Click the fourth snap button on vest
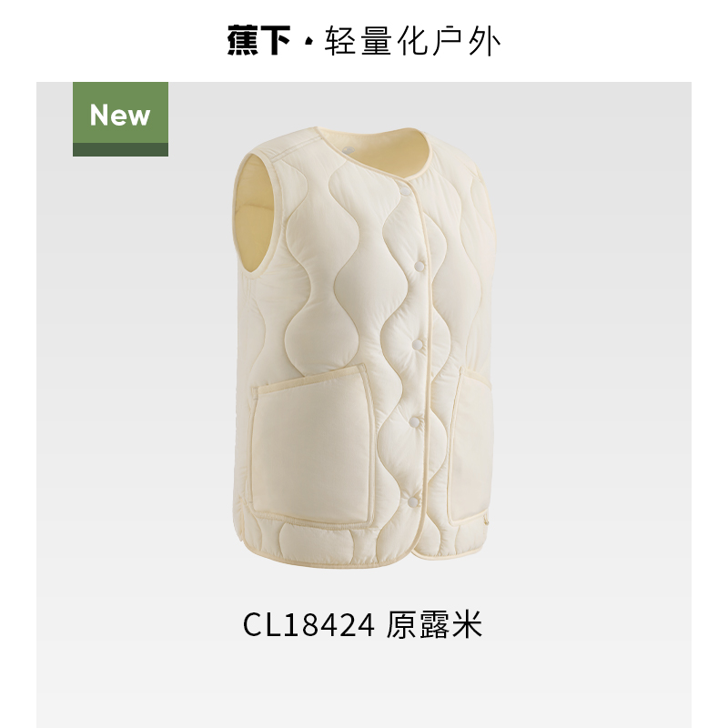 (x=414, y=422)
